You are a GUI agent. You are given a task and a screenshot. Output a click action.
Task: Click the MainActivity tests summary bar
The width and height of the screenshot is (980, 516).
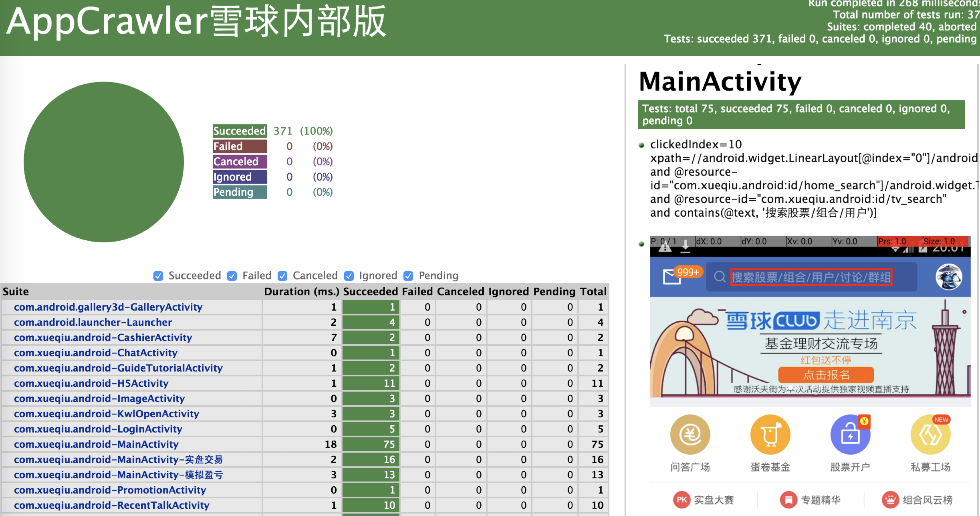point(801,115)
